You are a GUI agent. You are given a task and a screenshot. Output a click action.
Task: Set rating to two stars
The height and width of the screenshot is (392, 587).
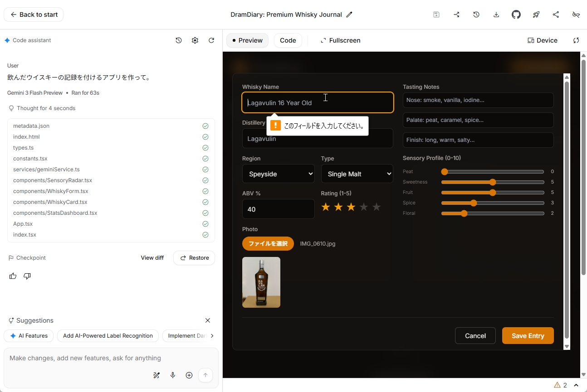338,207
